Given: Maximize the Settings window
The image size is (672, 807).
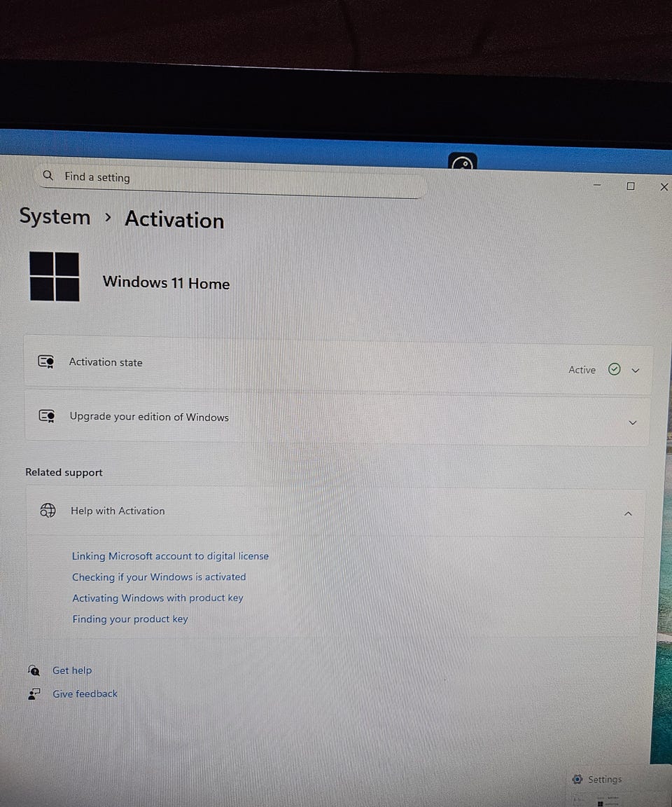Looking at the screenshot, I should click(631, 186).
